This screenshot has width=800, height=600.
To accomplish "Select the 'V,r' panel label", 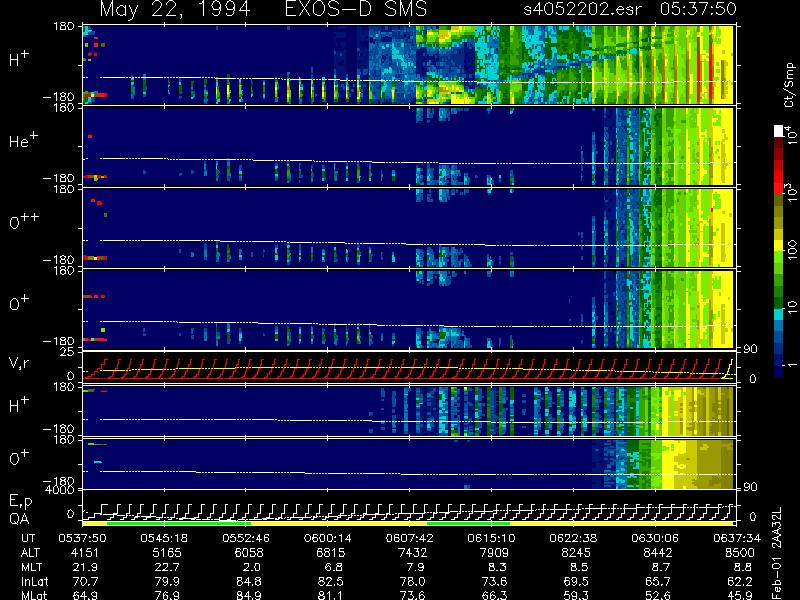I will (19, 364).
